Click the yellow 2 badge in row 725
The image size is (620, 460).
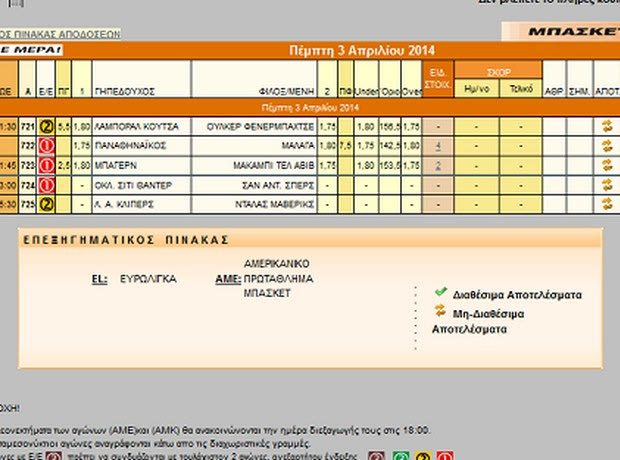[46, 204]
